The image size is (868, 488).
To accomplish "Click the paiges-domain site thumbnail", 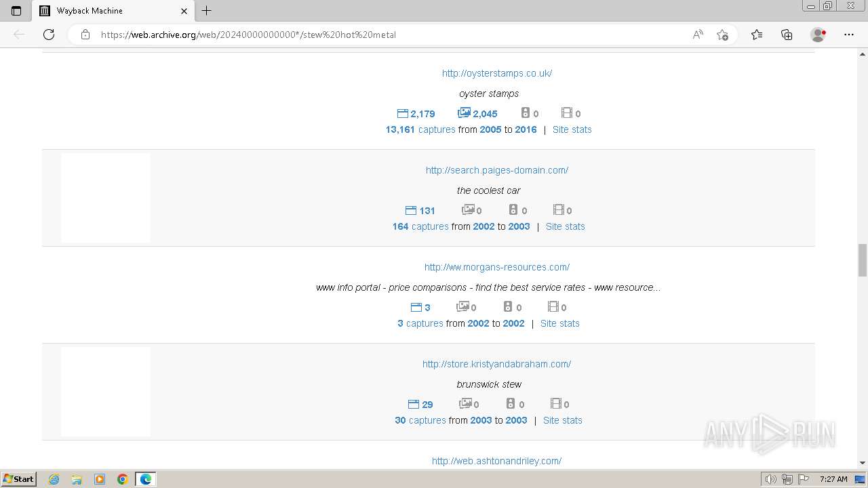I will pyautogui.click(x=106, y=198).
